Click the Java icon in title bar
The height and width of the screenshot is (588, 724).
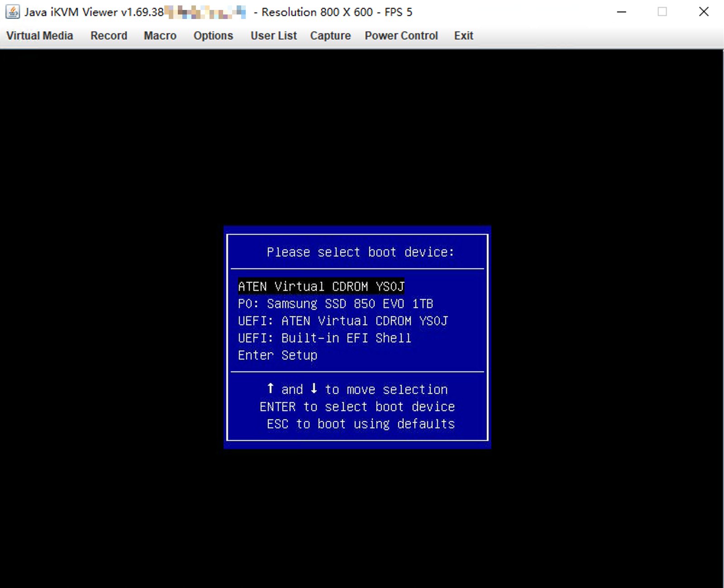pyautogui.click(x=12, y=12)
